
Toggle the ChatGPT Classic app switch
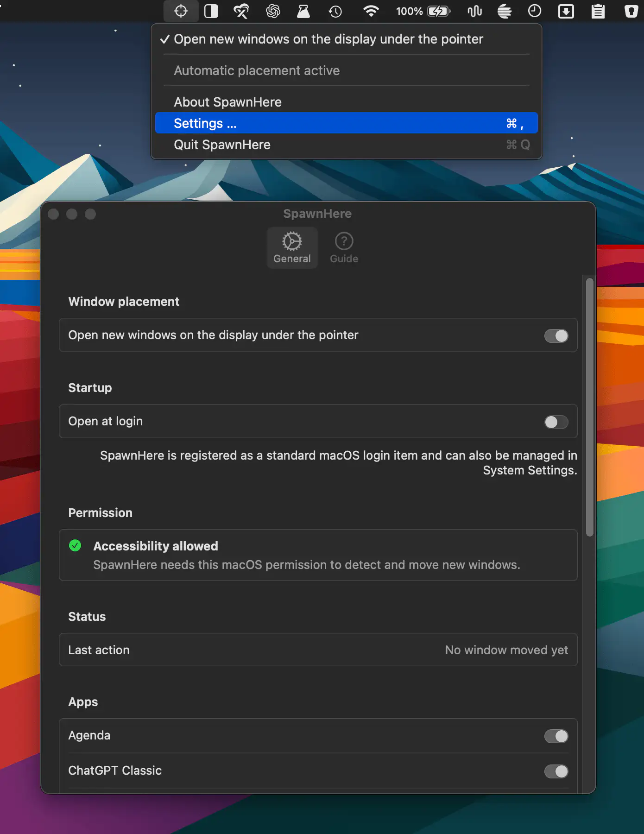(x=556, y=771)
